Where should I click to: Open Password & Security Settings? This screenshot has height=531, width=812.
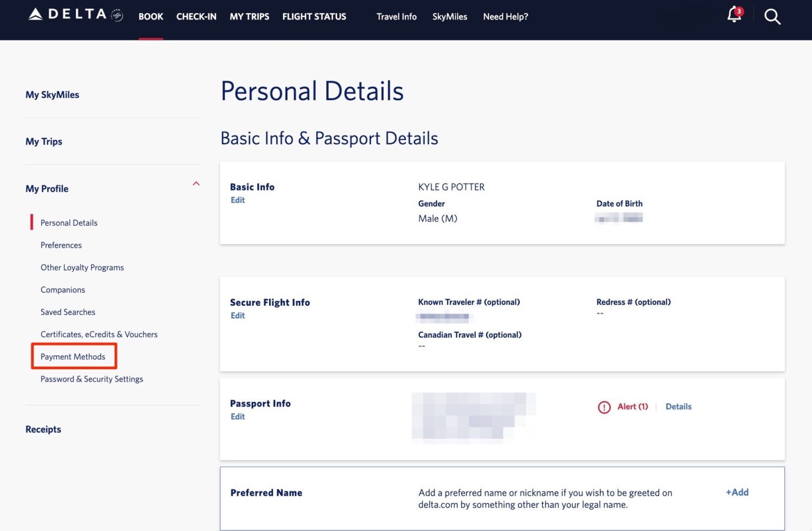[91, 379]
